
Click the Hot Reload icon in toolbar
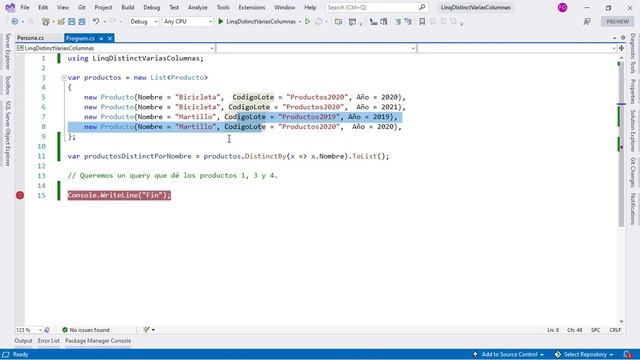[319, 22]
